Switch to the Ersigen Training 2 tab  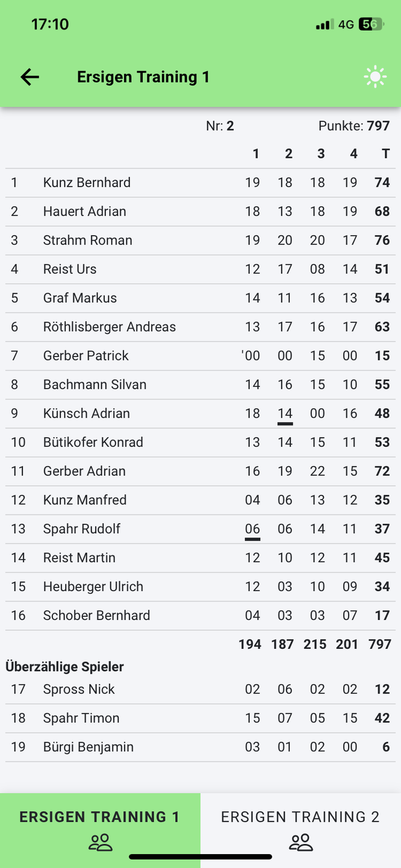click(300, 817)
